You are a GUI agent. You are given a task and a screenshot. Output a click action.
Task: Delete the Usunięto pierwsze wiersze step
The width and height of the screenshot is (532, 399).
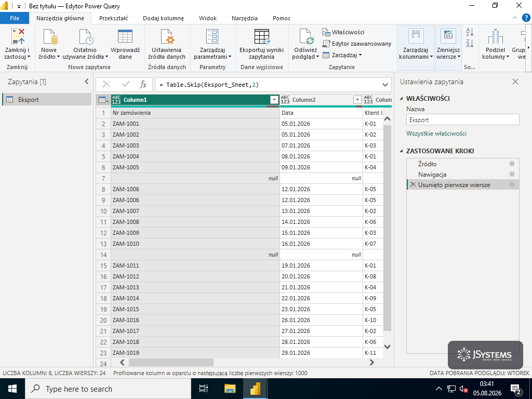tap(413, 184)
